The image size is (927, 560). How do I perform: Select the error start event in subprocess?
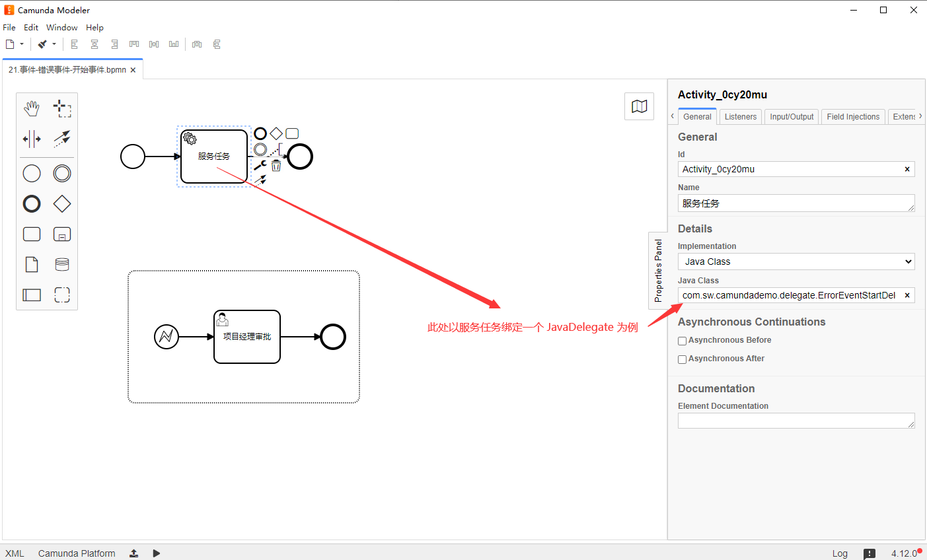[x=167, y=337]
